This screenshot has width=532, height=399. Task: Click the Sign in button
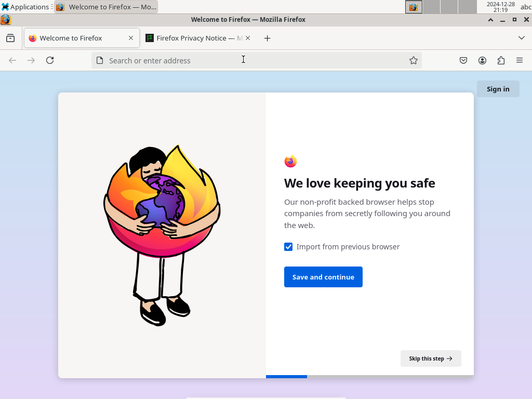click(x=498, y=89)
